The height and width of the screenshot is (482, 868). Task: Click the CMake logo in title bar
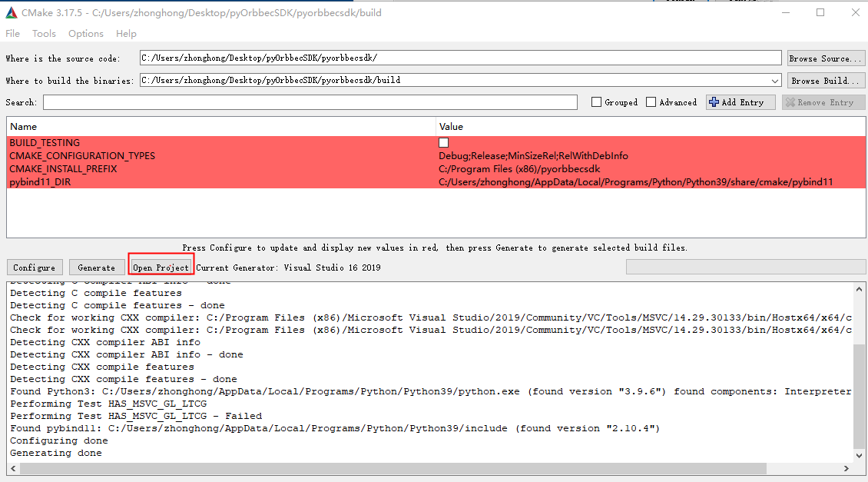pyautogui.click(x=12, y=13)
